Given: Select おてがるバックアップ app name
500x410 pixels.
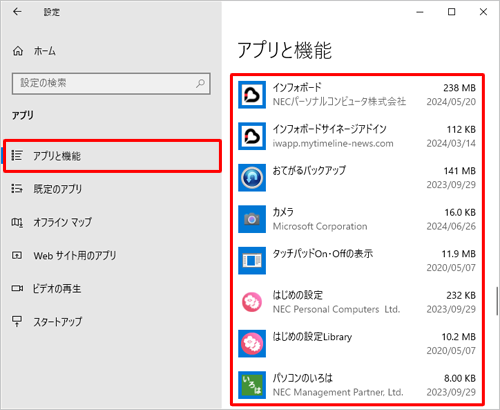Looking at the screenshot, I should [x=309, y=170].
